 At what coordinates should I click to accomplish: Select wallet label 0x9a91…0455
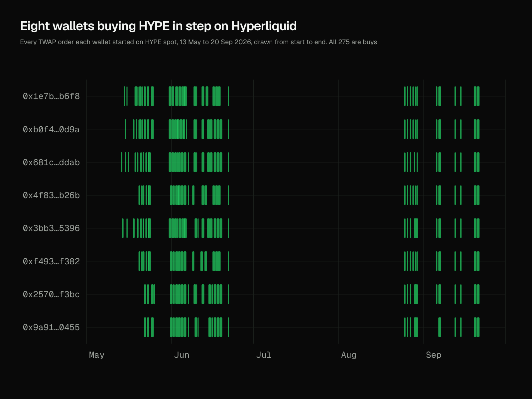[51, 327]
